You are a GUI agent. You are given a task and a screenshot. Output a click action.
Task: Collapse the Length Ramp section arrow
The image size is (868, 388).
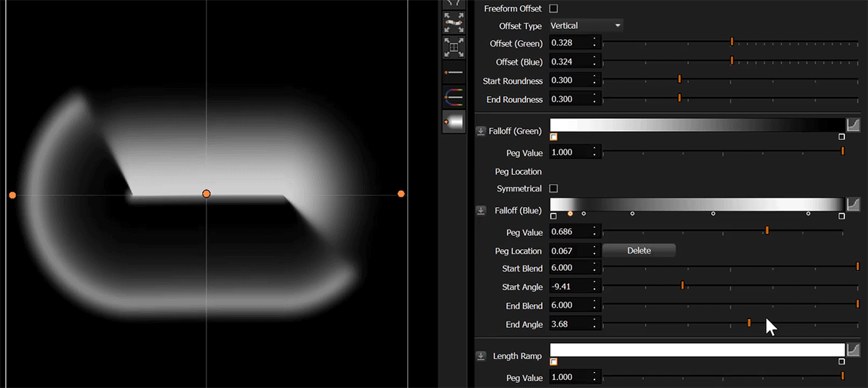pyautogui.click(x=481, y=356)
